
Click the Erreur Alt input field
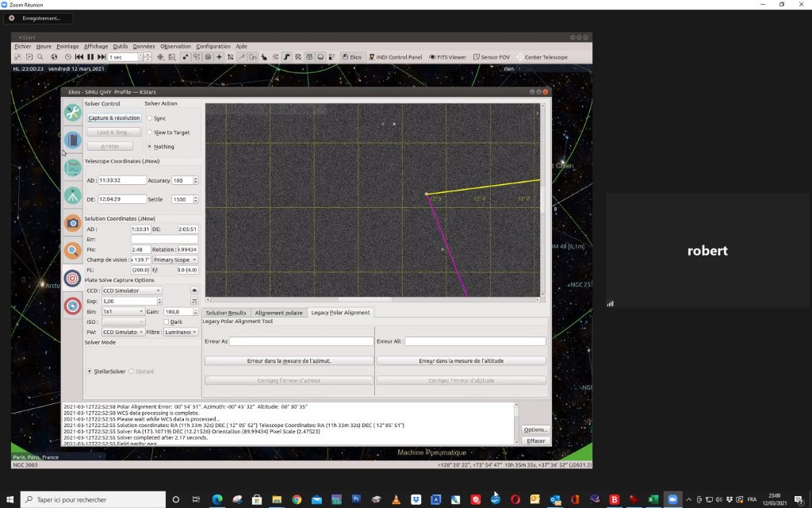[476, 341]
